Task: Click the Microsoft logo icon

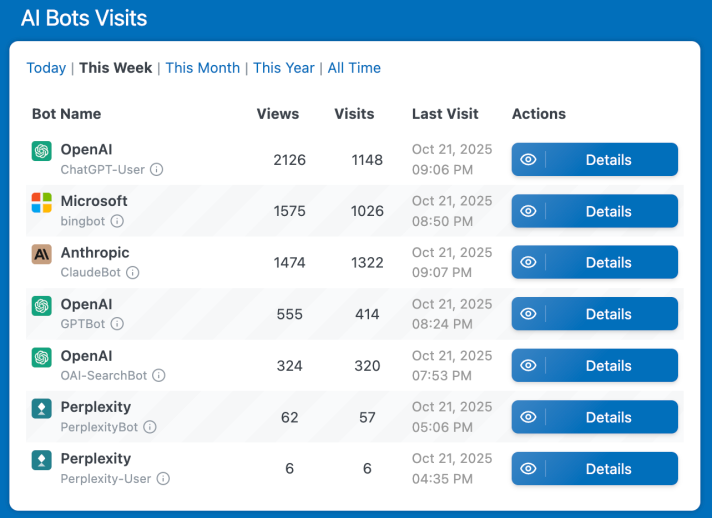Action: tap(41, 203)
